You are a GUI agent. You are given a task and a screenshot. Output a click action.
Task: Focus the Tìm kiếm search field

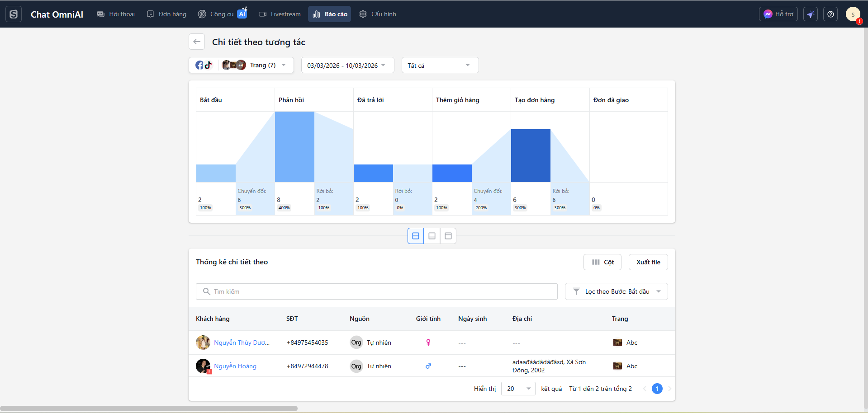click(377, 291)
